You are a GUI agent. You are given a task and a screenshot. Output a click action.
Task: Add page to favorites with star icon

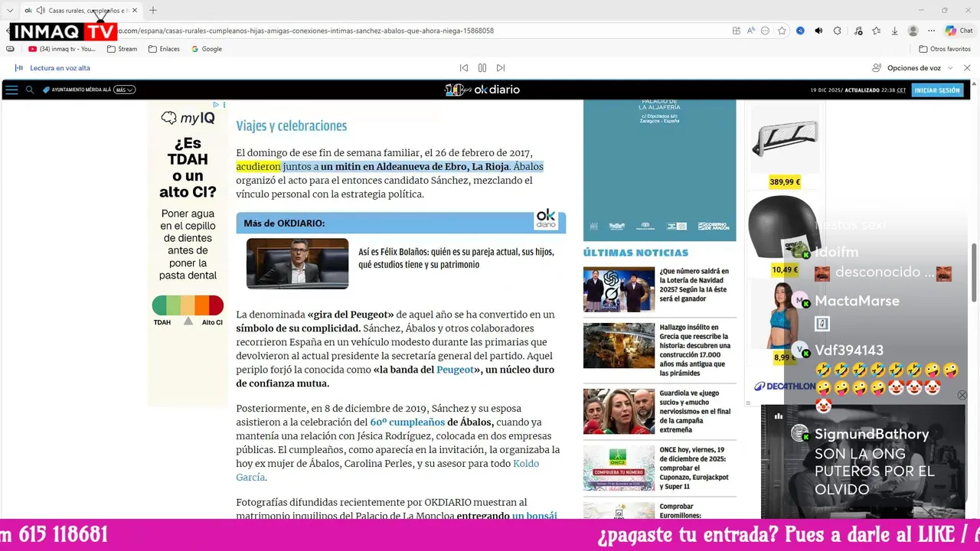(782, 31)
